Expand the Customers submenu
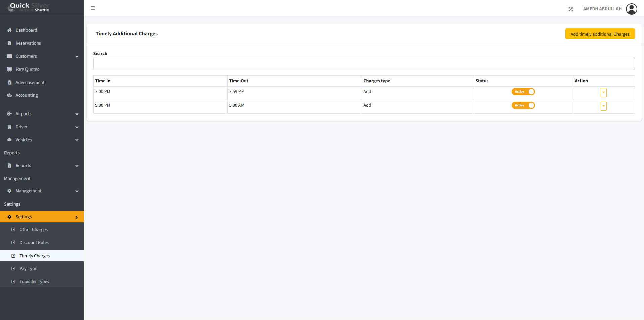This screenshot has height=320, width=644. (77, 57)
